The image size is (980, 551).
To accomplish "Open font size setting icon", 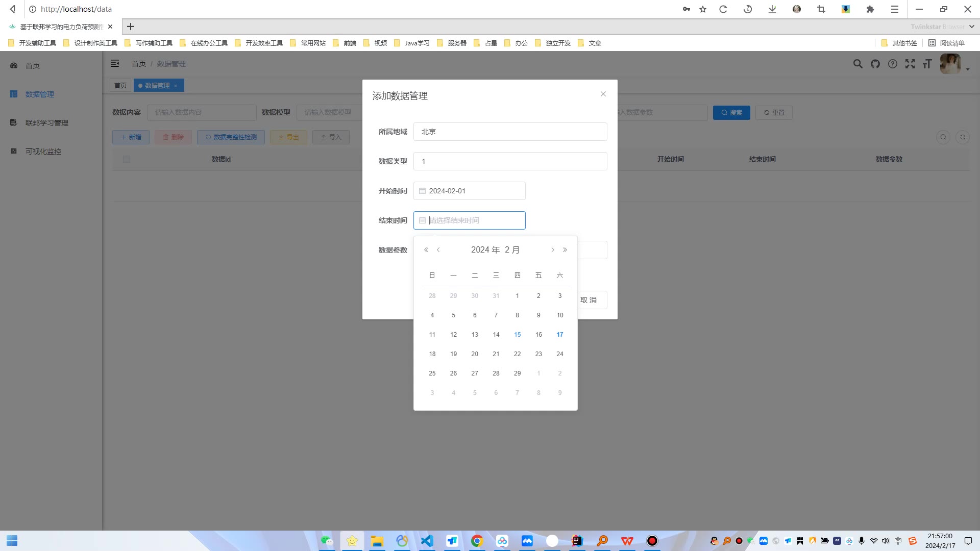I will click(x=927, y=64).
